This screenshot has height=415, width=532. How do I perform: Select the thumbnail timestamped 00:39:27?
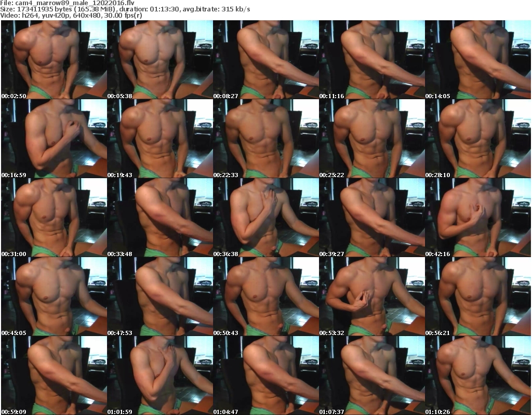click(x=372, y=218)
